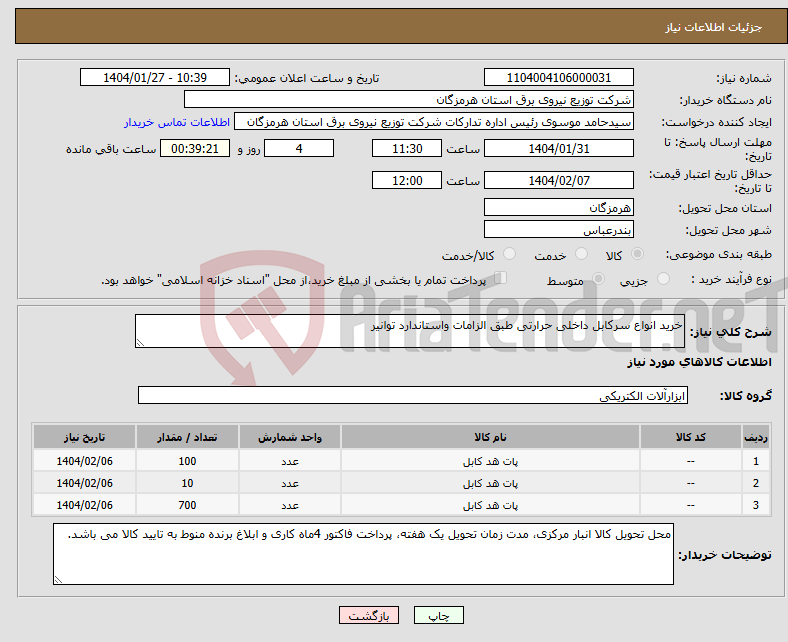Click the شرح کلی نیاز text area
Screen dimensions: 788x642
[410, 331]
